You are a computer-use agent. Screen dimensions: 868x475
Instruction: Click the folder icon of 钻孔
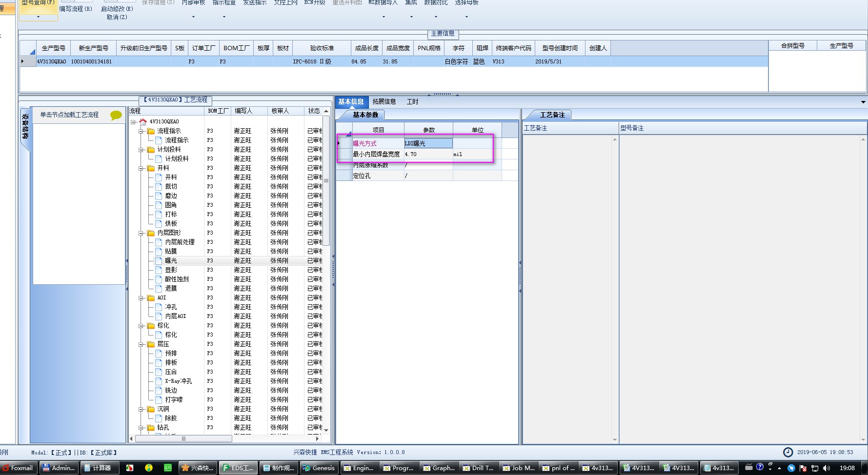pos(151,428)
